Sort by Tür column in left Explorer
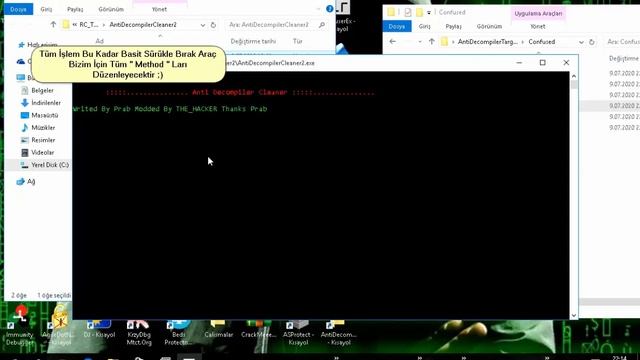The image size is (640, 360). (298, 42)
